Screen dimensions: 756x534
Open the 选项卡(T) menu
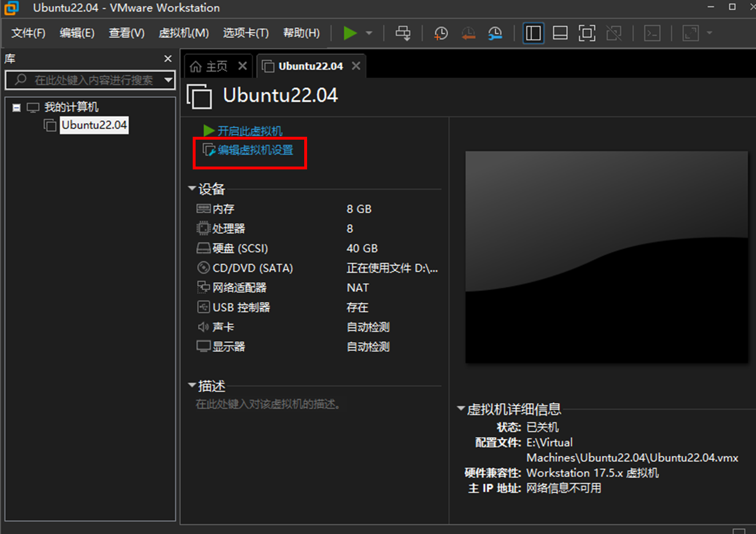point(245,33)
